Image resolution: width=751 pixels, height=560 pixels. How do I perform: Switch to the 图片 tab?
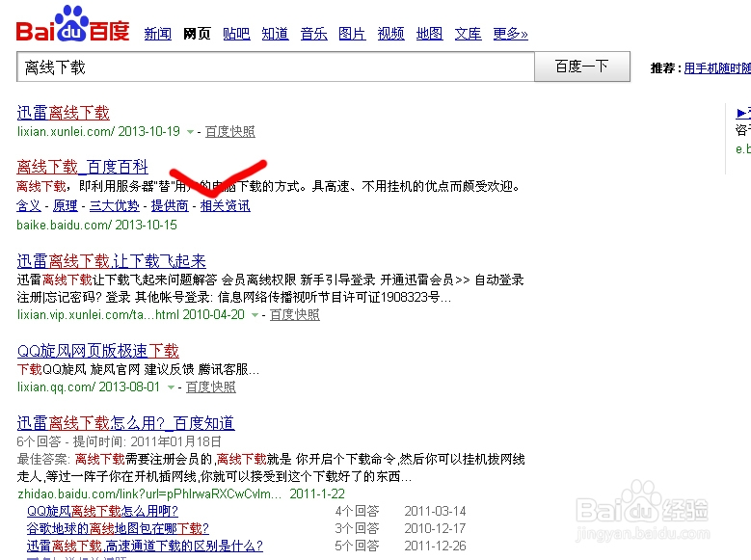point(353,34)
